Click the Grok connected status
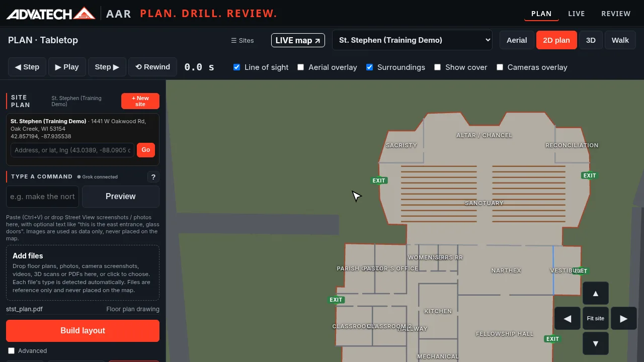The height and width of the screenshot is (362, 644). [98, 177]
